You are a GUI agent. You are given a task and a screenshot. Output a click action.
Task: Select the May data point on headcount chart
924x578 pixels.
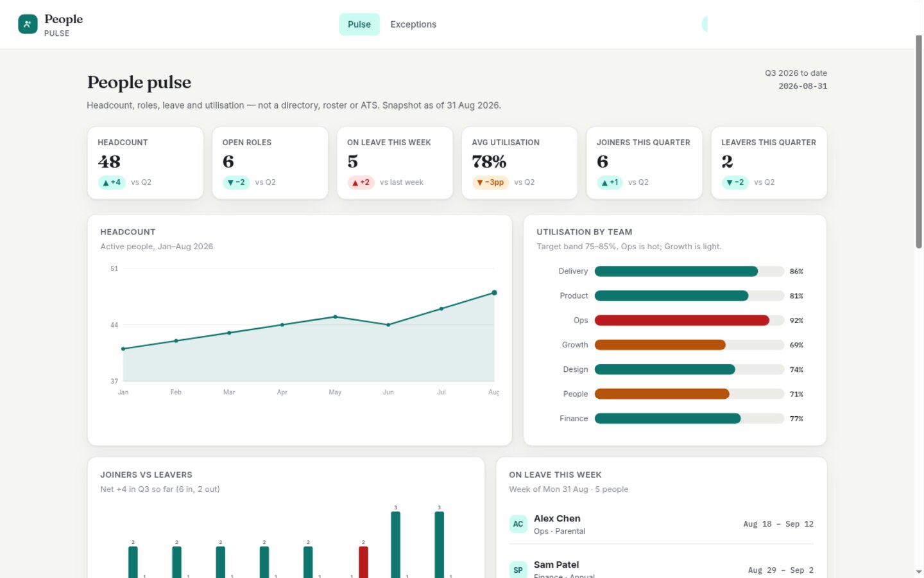click(x=336, y=317)
